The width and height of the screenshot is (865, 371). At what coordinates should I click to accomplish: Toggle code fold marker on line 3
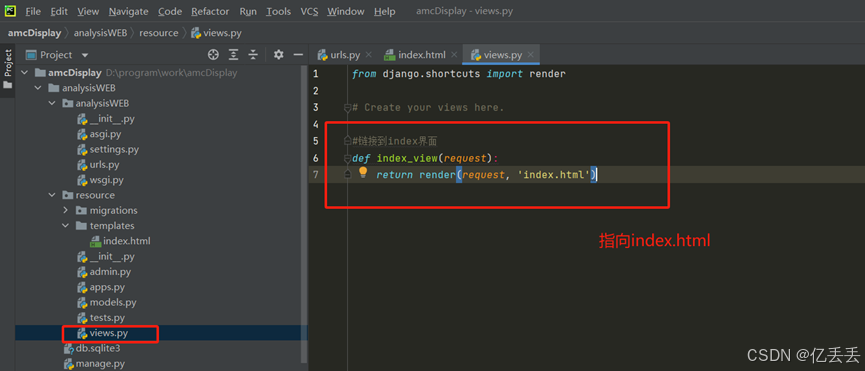(x=348, y=107)
